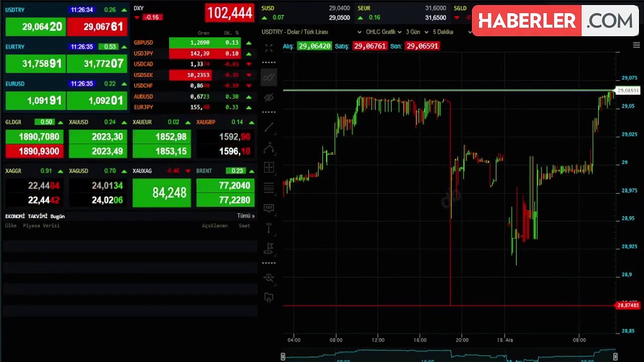Viewport: 644px width, 362px height.
Task: Click the XAUXAG ratio tile 84,248
Action: point(162,193)
